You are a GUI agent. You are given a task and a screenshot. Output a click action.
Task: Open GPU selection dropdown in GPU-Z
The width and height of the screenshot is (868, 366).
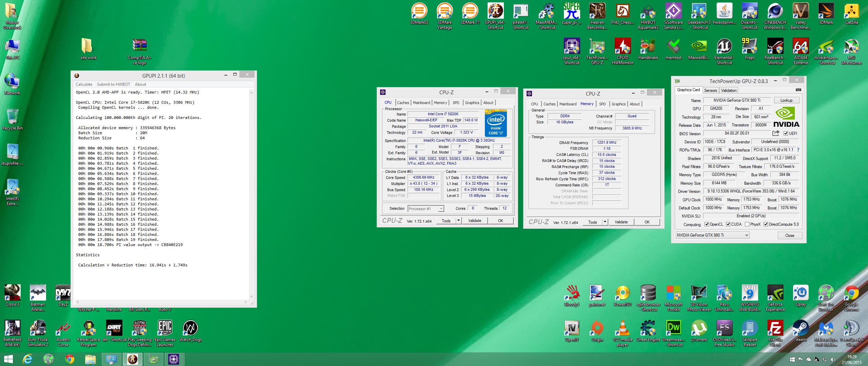(712, 235)
